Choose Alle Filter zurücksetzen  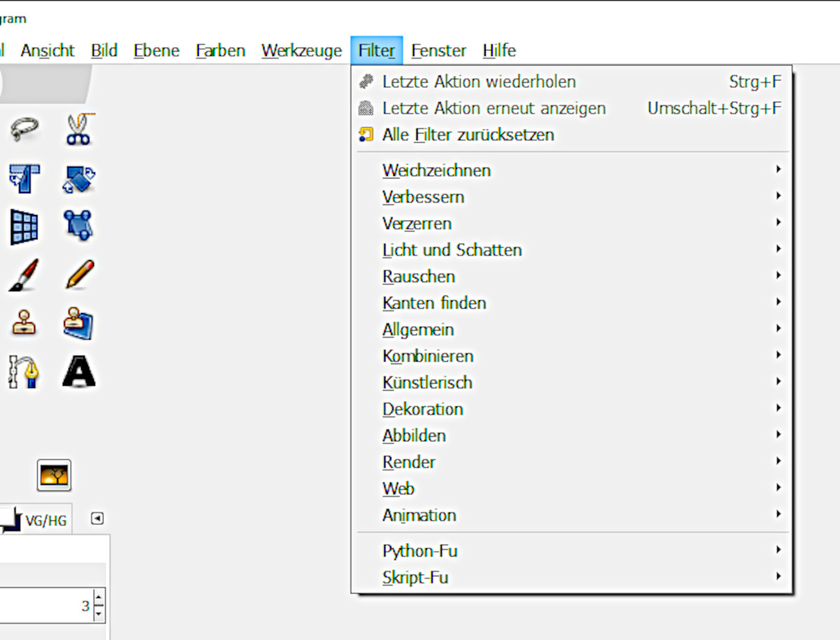tap(468, 134)
